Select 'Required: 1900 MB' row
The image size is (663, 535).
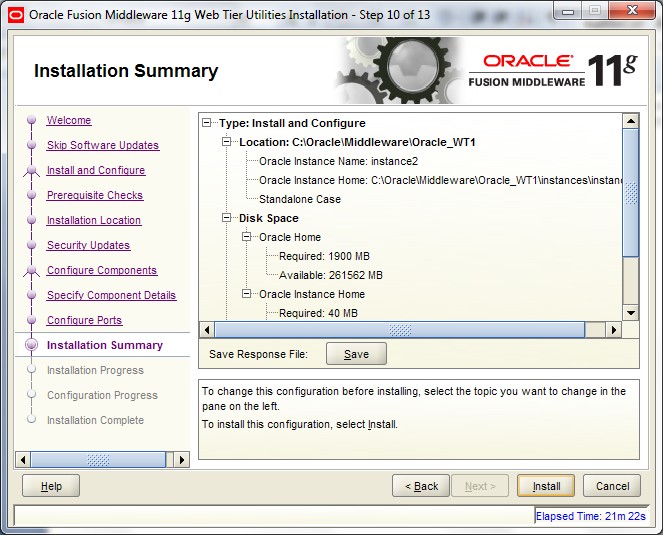point(324,256)
